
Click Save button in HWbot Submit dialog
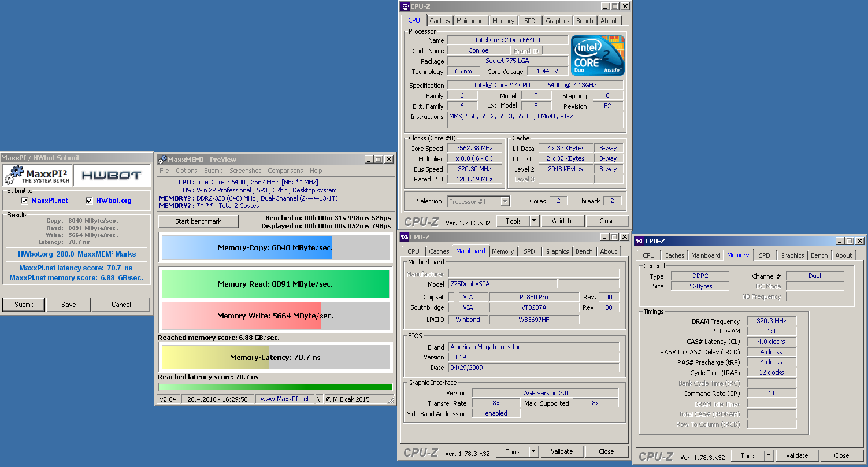coord(69,305)
